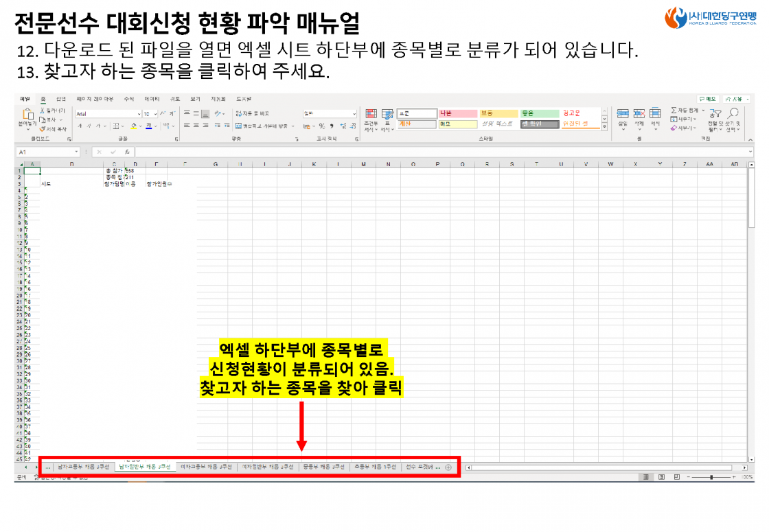Click the Insert Function fx icon
The height and width of the screenshot is (532, 769).
[x=127, y=152]
